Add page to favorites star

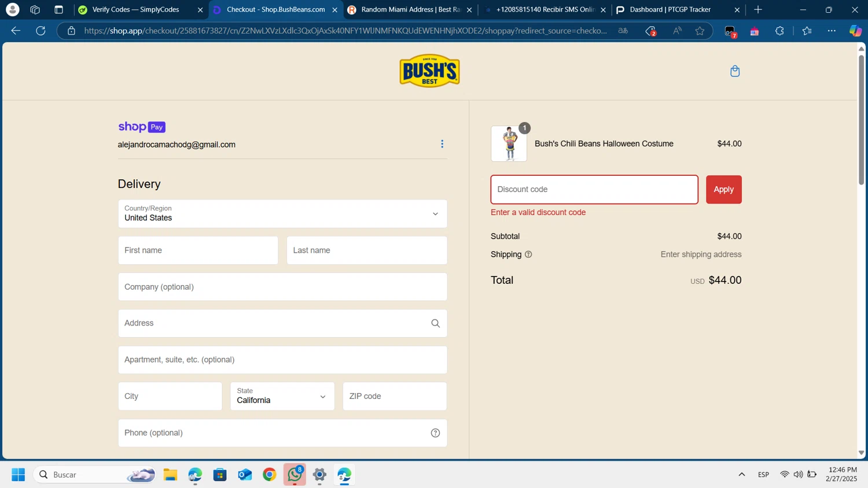[700, 31]
